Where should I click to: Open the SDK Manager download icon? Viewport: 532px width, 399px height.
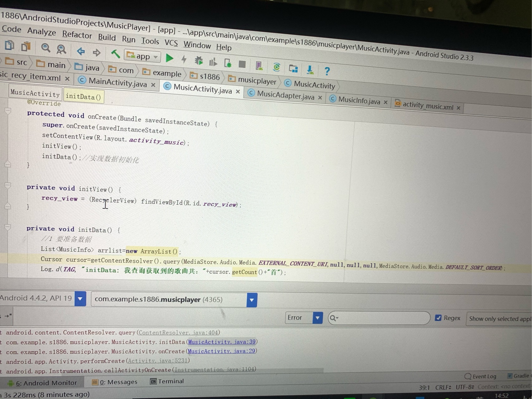[x=310, y=70]
